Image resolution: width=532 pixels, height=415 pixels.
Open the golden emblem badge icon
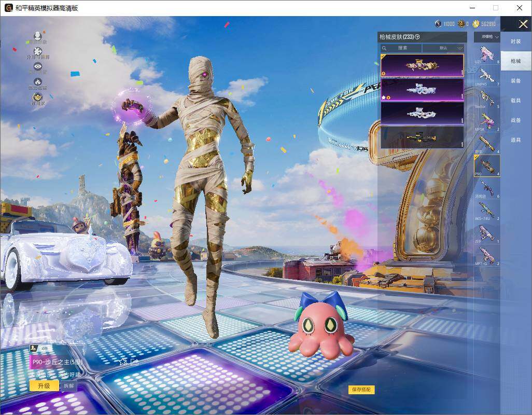[38, 98]
